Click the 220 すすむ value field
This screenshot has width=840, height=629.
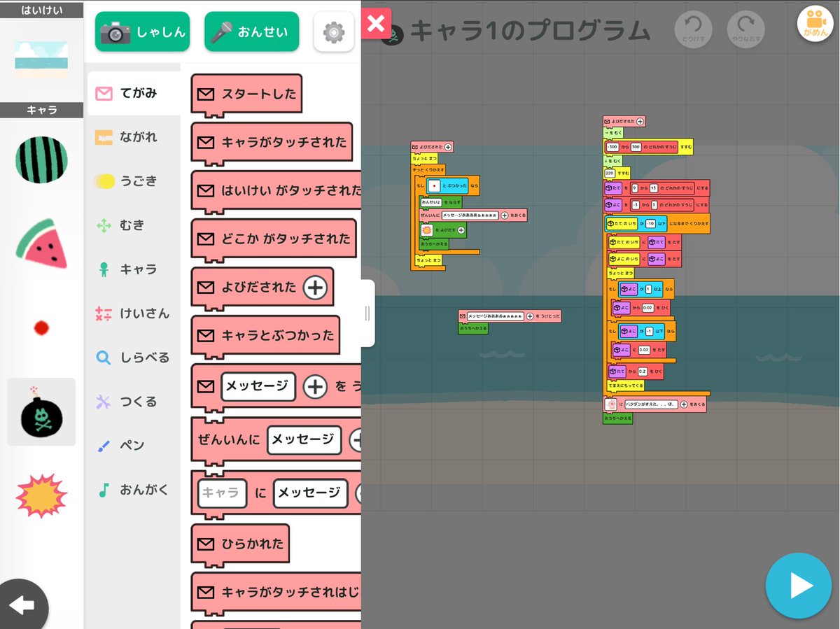(610, 172)
